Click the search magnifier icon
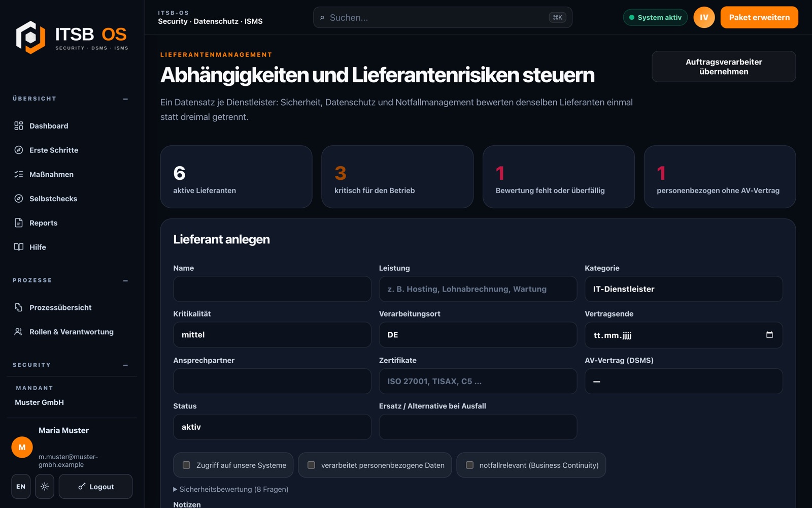The image size is (812, 508). (x=322, y=18)
